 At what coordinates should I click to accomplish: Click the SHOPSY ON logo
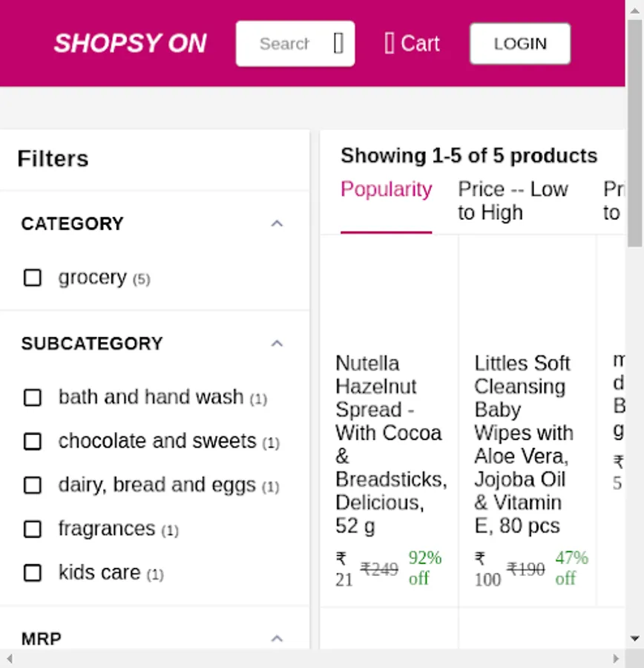point(131,44)
